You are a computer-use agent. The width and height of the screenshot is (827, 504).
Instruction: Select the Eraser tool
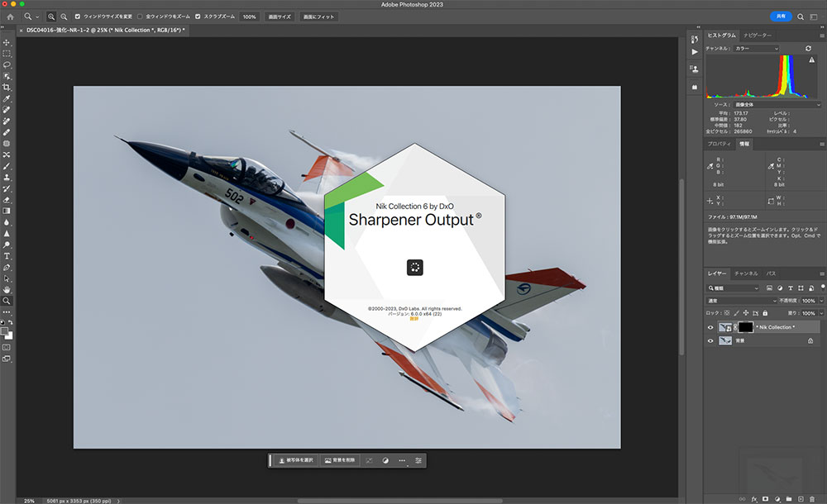point(7,200)
